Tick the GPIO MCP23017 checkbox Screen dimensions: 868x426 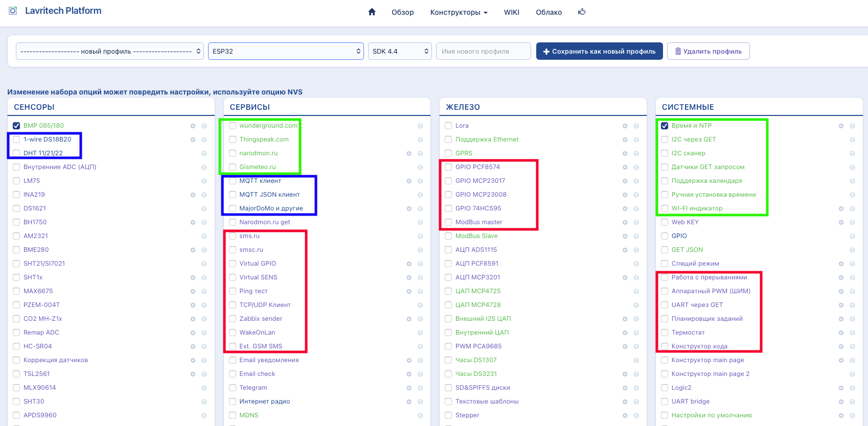448,181
